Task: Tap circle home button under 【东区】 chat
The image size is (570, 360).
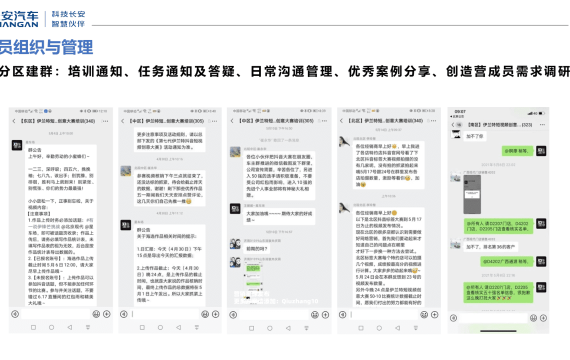Action: click(x=52, y=328)
